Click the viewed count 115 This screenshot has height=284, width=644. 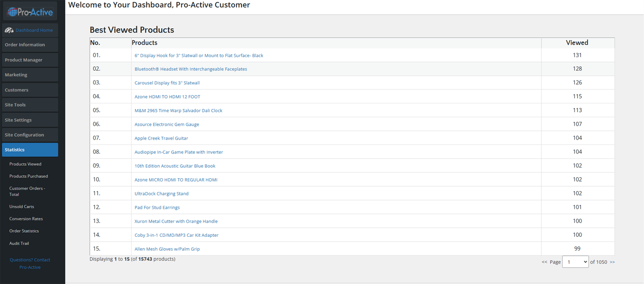tap(577, 96)
